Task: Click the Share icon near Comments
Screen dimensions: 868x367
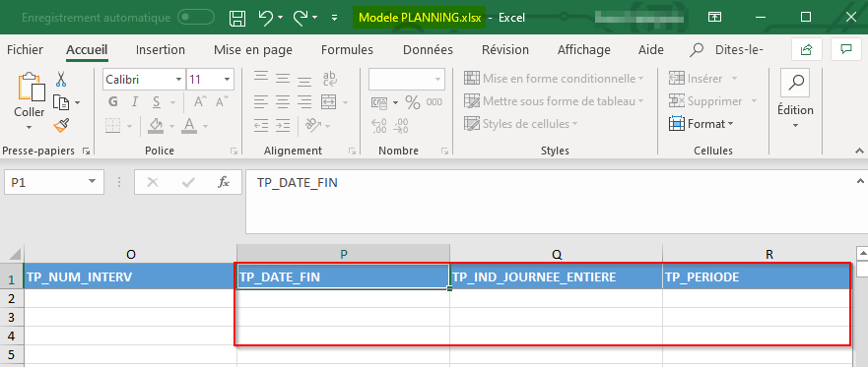Action: (807, 50)
